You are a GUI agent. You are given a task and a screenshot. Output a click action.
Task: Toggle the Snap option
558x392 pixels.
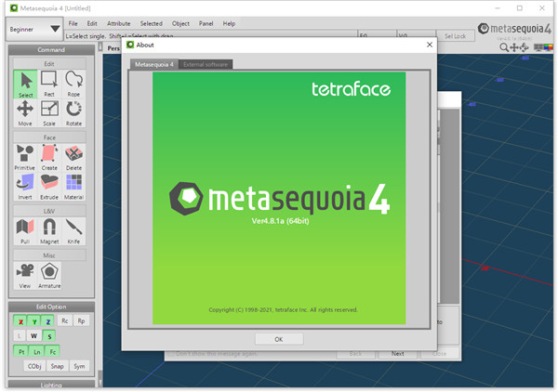[x=58, y=366]
